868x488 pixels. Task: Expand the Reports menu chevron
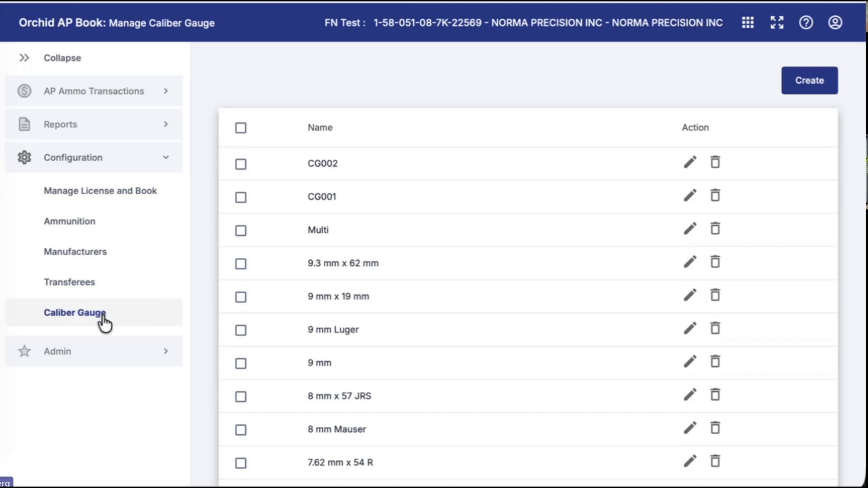[166, 124]
